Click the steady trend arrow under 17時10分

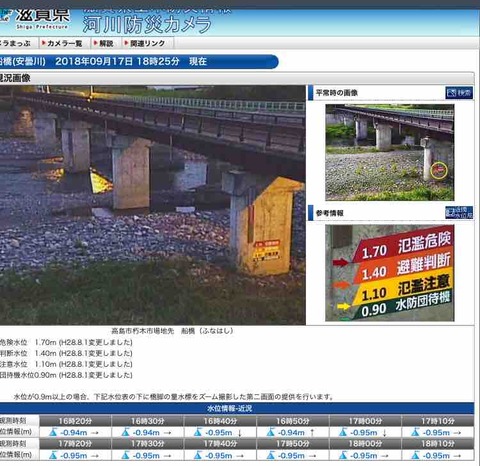[x=457, y=433]
